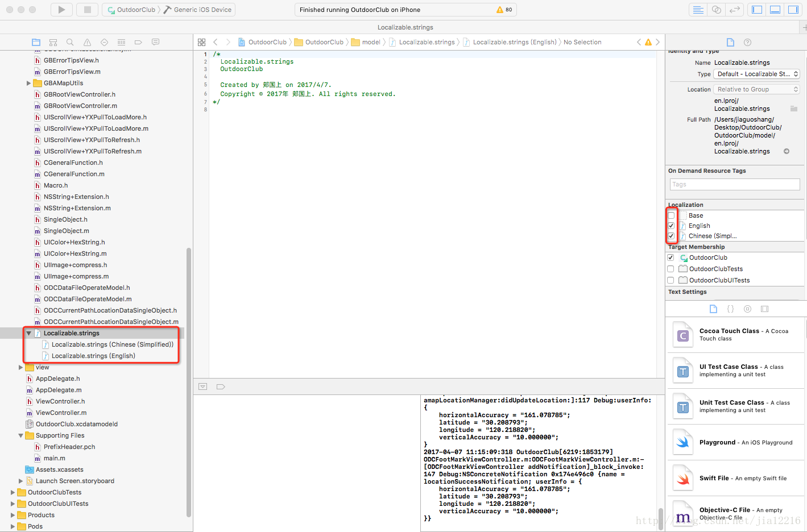Expand the Launch Screen.storyboard item
The width and height of the screenshot is (807, 532).
click(x=20, y=481)
